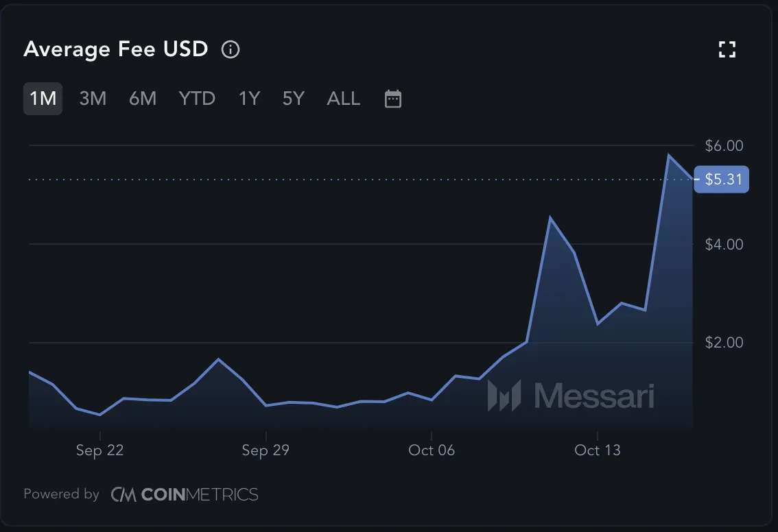Switch to the ALL time range
The height and width of the screenshot is (532, 778).
pos(343,99)
